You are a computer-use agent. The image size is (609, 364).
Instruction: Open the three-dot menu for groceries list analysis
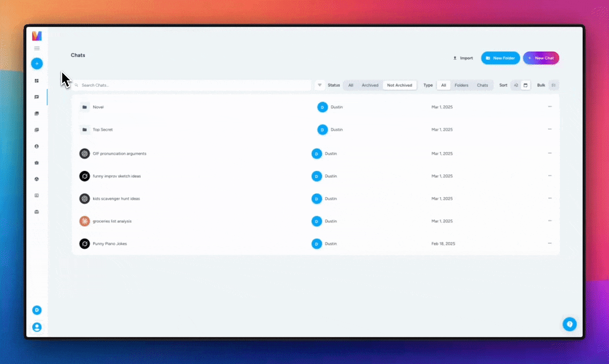click(x=550, y=221)
